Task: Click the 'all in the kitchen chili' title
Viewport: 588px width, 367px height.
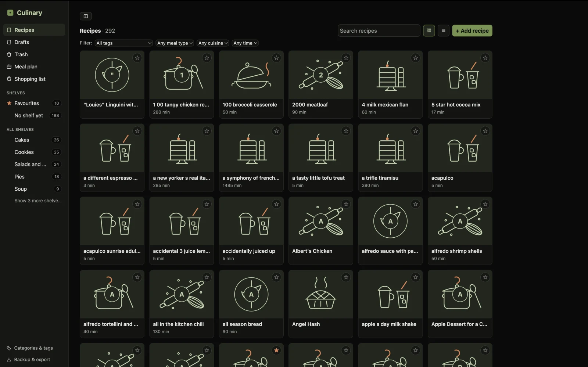Action: tap(178, 324)
